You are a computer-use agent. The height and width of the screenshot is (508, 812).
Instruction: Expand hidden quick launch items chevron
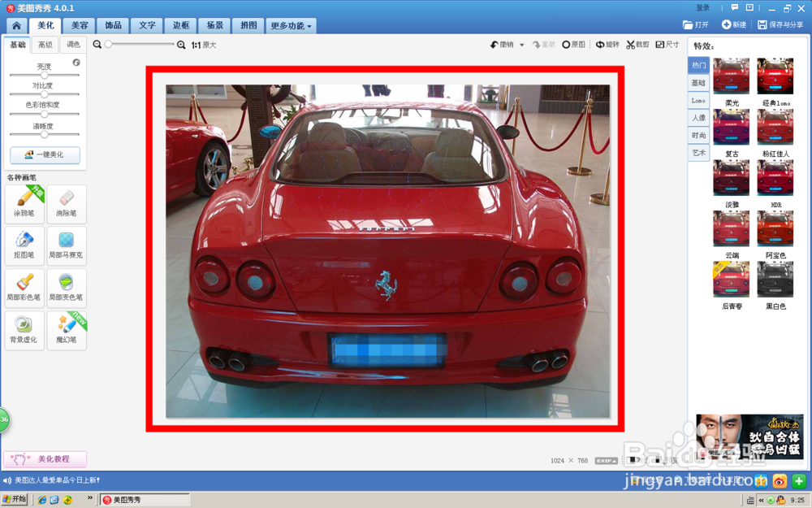(89, 498)
